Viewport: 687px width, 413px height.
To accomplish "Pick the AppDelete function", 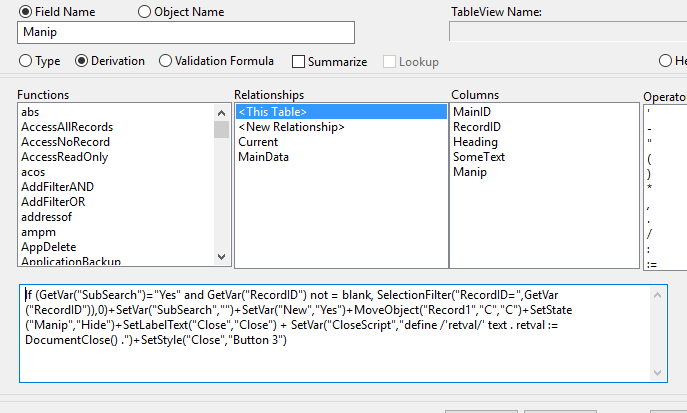I will [x=49, y=247].
